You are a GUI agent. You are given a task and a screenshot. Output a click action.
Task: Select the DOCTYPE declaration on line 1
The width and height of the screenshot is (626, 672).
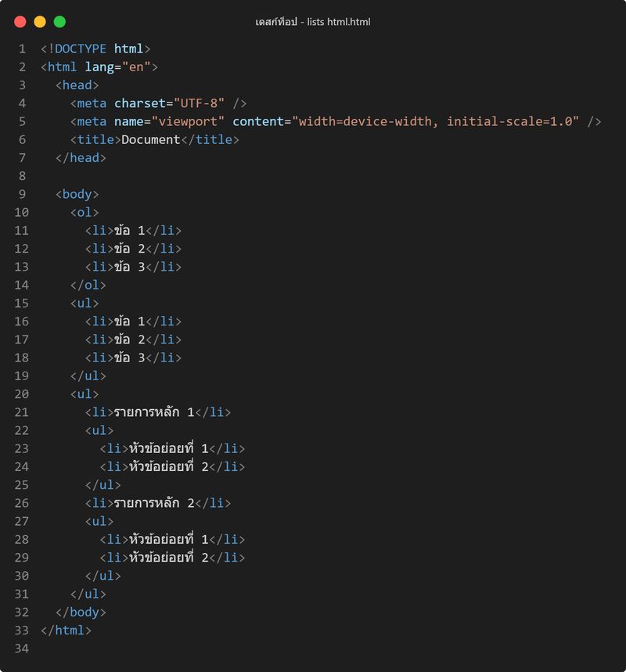(92, 49)
